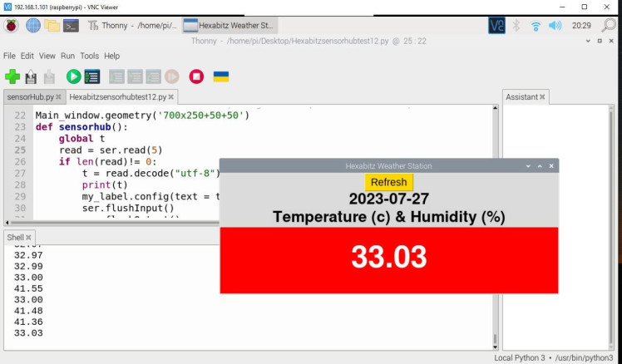622x364 pixels.
Task: Close the Assistant panel tab
Action: (542, 96)
